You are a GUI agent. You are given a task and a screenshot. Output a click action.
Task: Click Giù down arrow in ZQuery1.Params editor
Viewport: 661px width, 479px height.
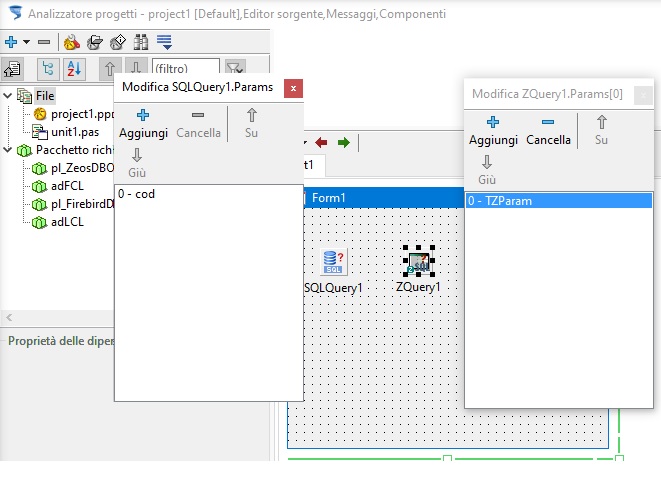point(487,170)
